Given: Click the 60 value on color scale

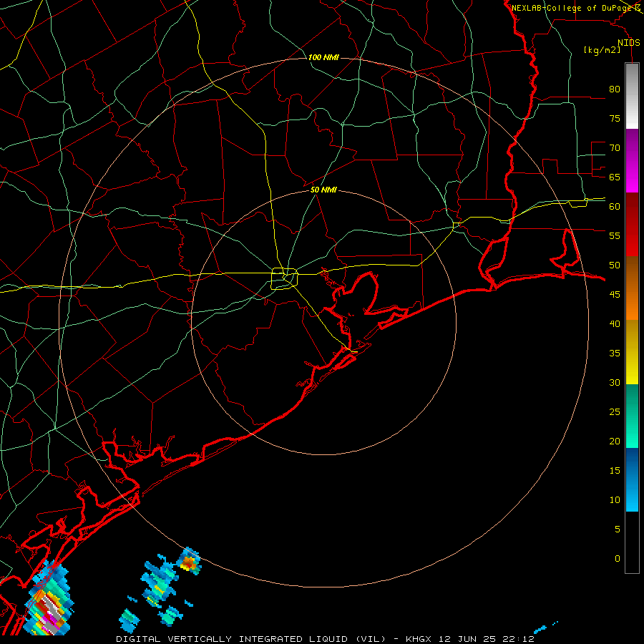Looking at the screenshot, I should [615, 207].
